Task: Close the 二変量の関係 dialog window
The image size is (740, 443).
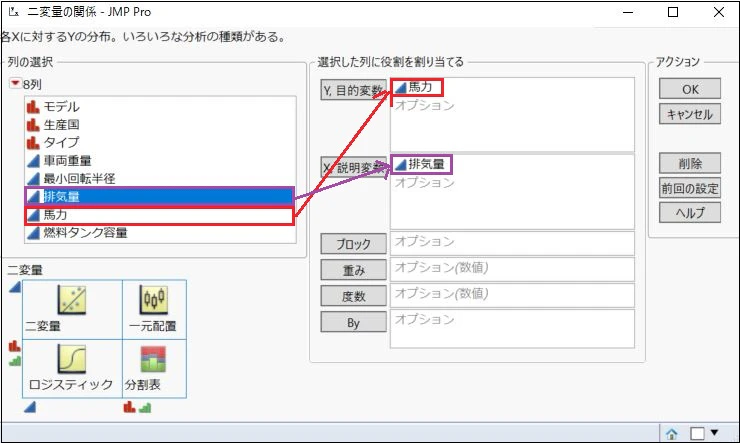Action: [x=718, y=12]
